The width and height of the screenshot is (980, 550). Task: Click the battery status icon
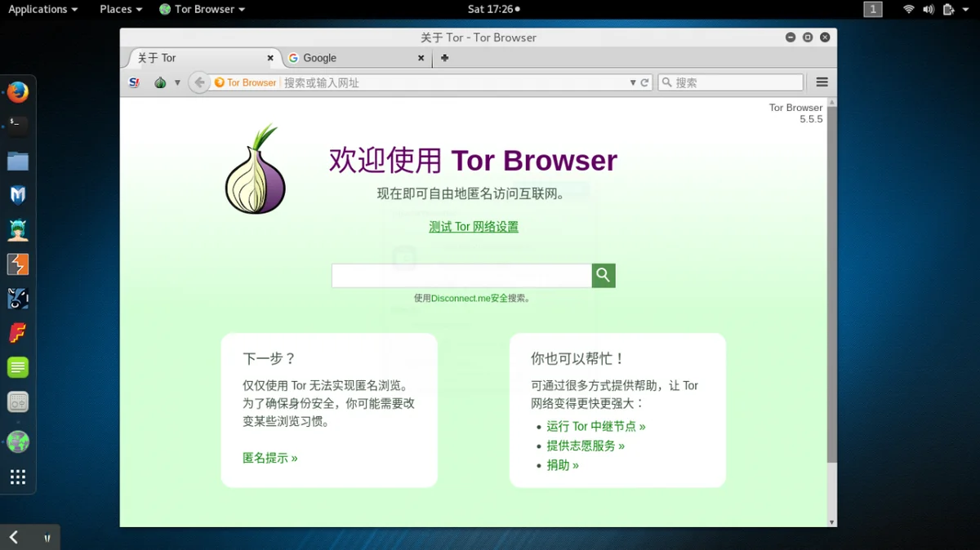coord(948,9)
